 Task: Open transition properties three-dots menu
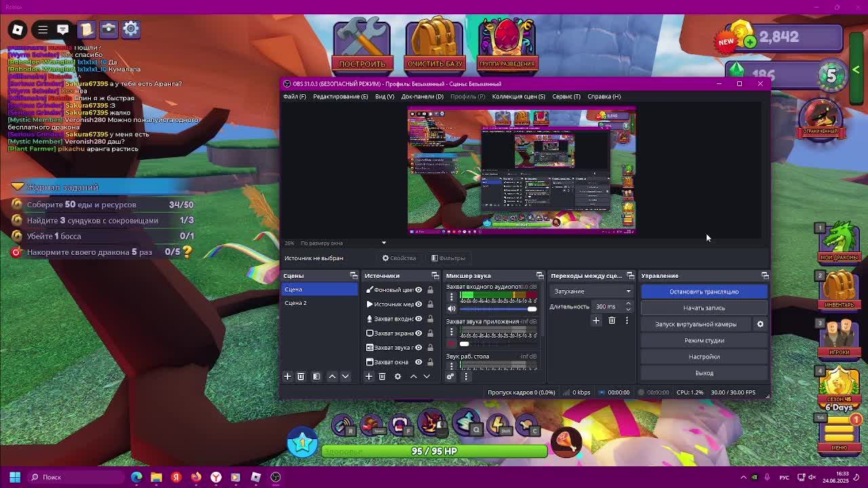627,321
